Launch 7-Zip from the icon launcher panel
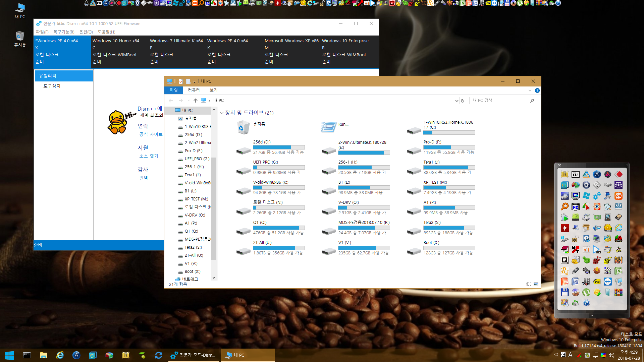 pyautogui.click(x=575, y=174)
